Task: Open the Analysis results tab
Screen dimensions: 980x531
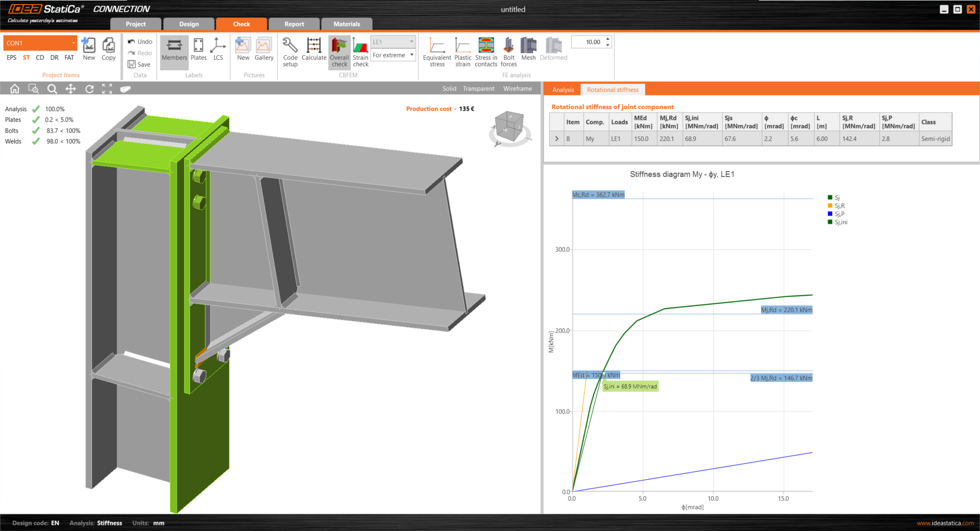Action: (563, 90)
